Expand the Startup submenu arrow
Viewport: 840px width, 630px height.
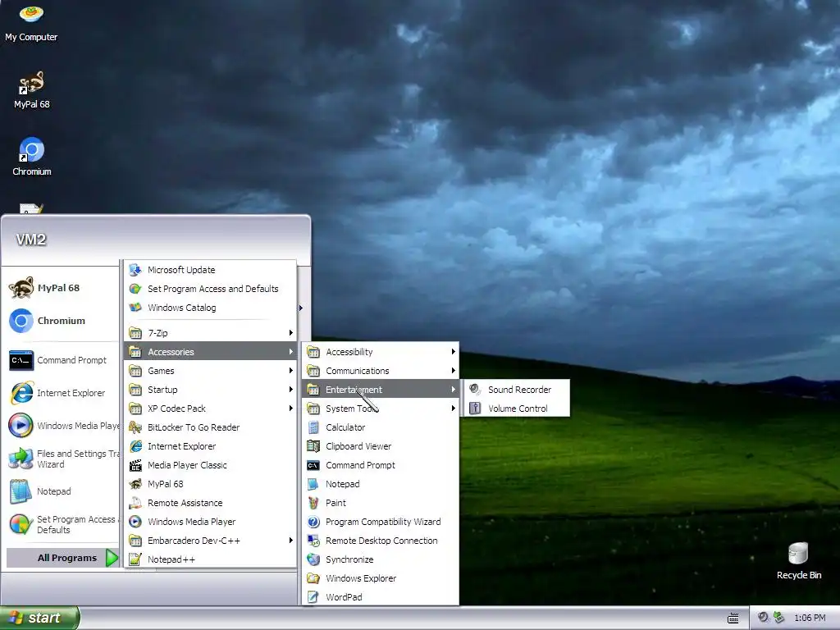(x=290, y=390)
